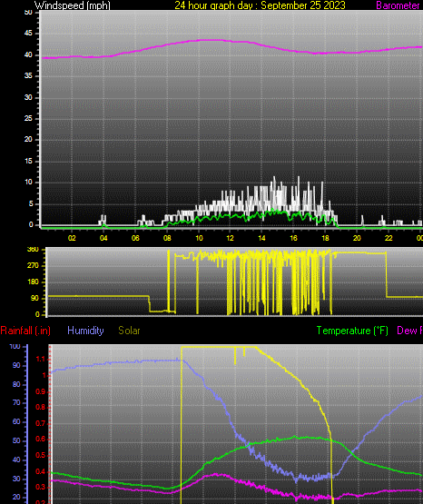
Task: Click the '20' hour label on the time axis
Action: point(357,238)
